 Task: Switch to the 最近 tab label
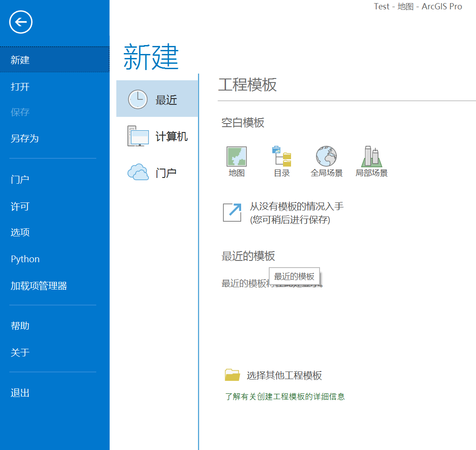click(x=166, y=100)
